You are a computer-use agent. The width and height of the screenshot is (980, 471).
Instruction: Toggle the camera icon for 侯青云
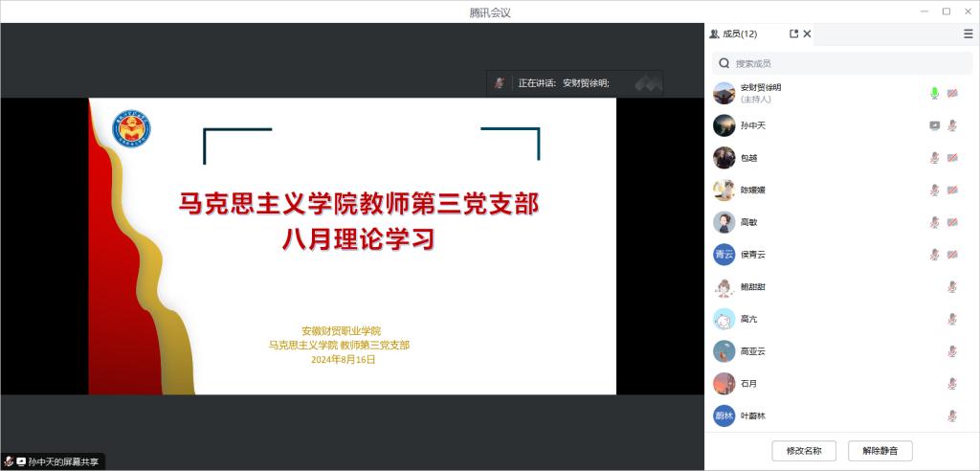(952, 255)
